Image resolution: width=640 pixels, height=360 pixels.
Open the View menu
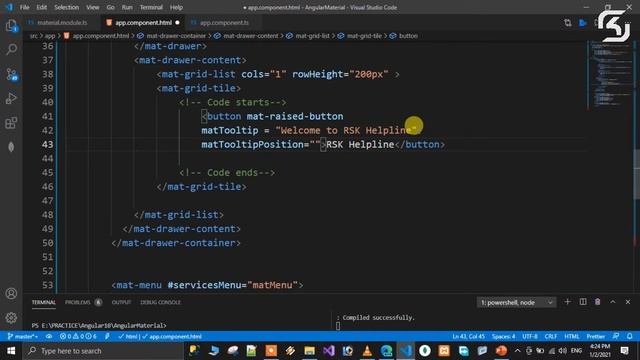(93, 7)
